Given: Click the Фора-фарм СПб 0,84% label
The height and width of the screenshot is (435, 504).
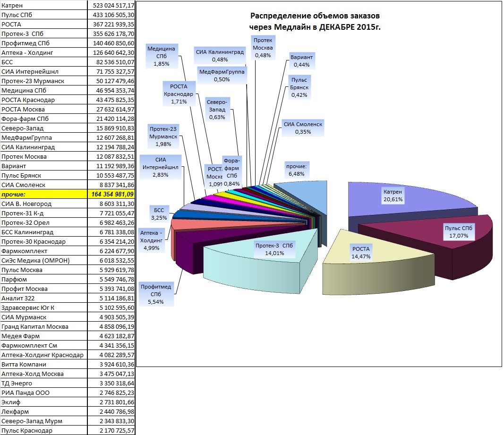Looking at the screenshot, I should [232, 172].
